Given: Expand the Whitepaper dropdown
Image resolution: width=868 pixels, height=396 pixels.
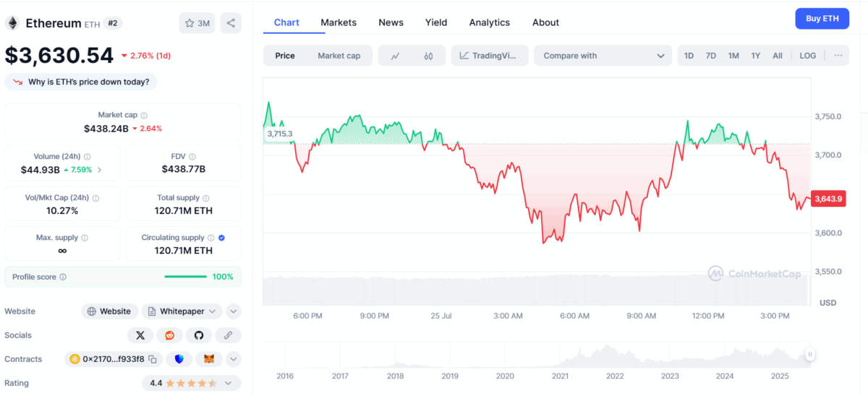Looking at the screenshot, I should (182, 311).
